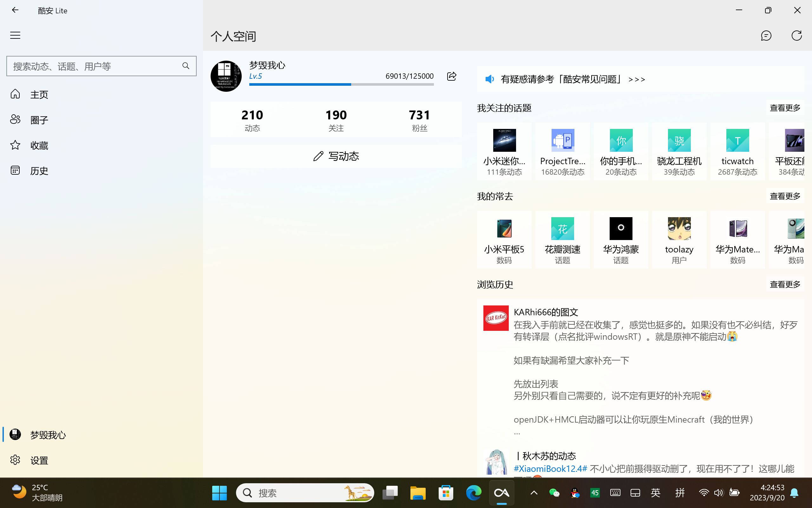This screenshot has height=508, width=812.
Task: Open 主页 in the sidebar
Action: click(101, 94)
